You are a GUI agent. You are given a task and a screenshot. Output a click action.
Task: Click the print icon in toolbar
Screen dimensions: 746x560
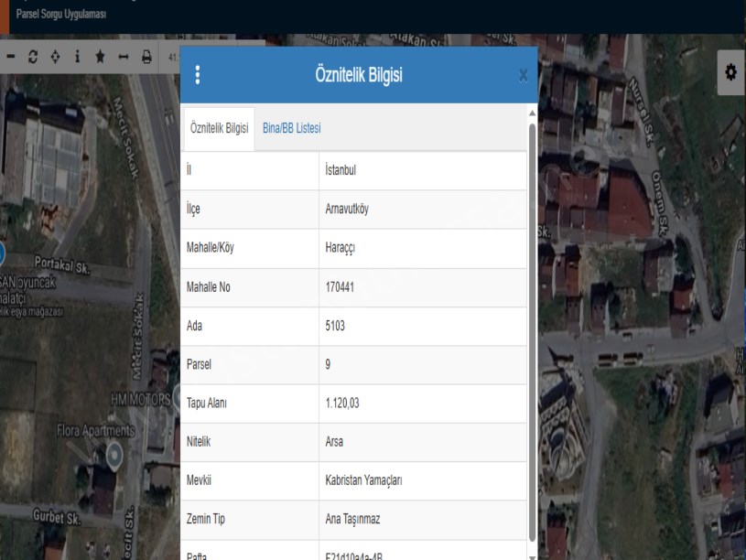[146, 57]
